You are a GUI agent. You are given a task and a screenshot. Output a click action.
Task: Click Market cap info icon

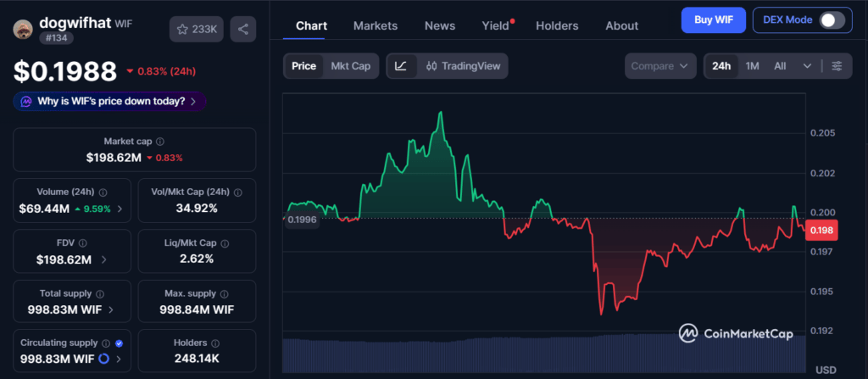click(160, 142)
